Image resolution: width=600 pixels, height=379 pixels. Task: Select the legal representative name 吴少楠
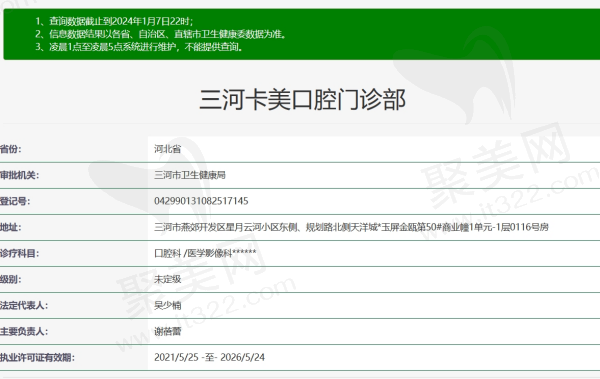click(x=168, y=305)
